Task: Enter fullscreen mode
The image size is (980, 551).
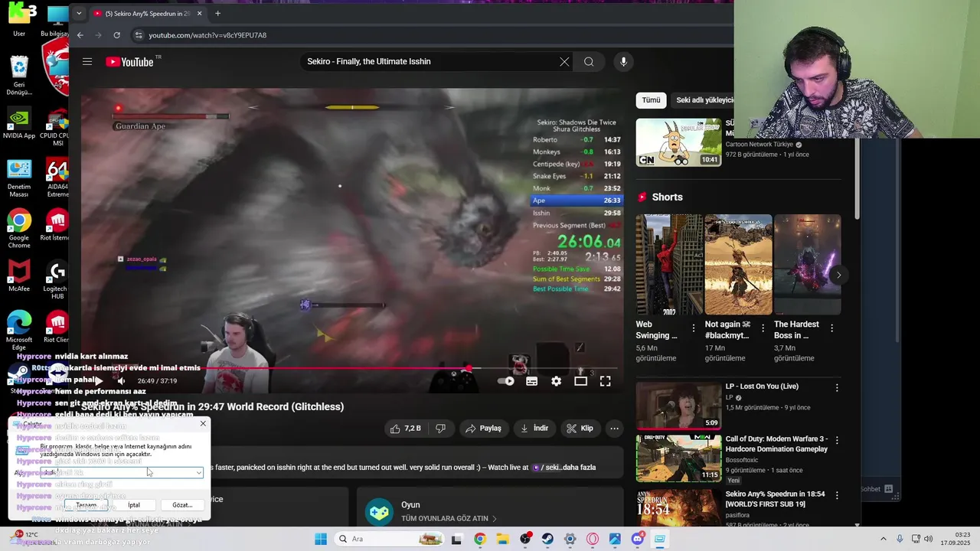Action: pos(605,381)
